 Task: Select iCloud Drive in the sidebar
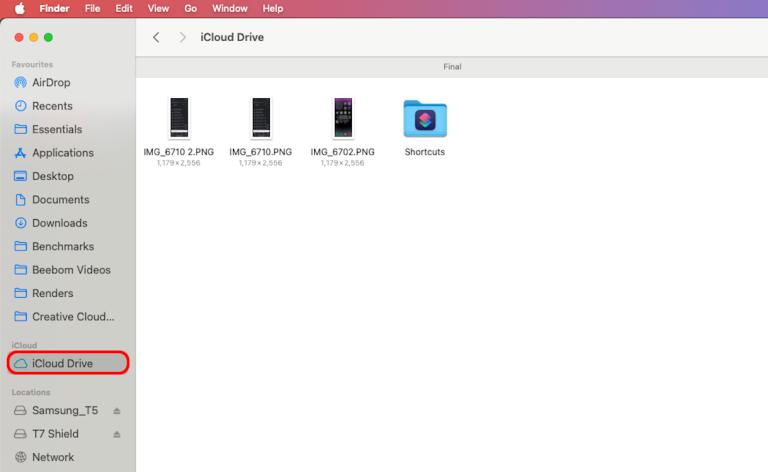coord(62,363)
